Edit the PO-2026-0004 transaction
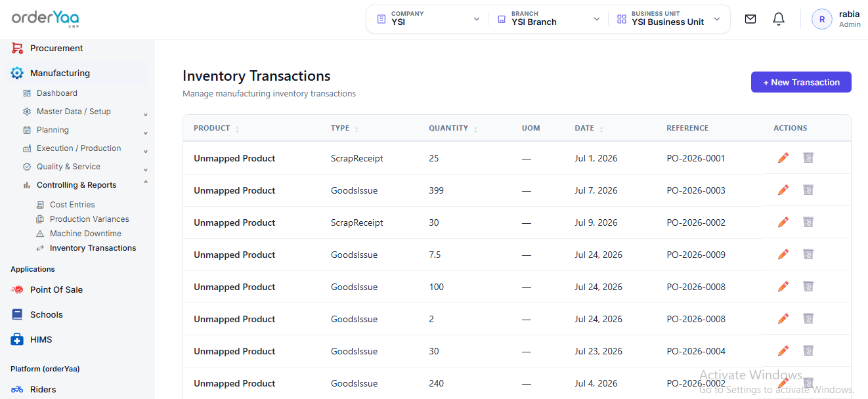This screenshot has width=868, height=399. [783, 351]
